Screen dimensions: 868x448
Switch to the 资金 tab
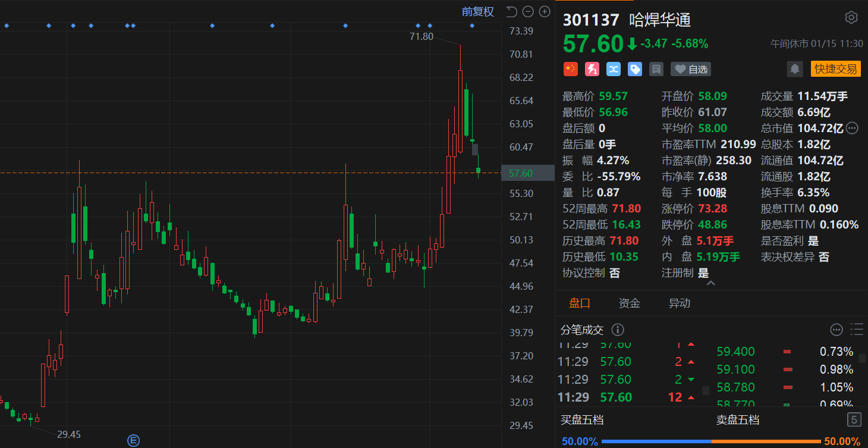pos(629,303)
